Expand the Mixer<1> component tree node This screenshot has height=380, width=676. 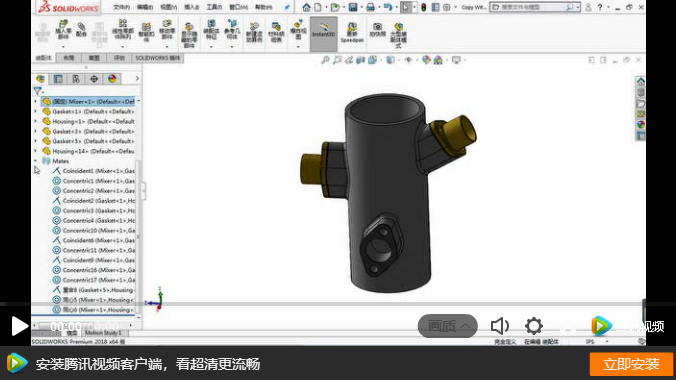(36, 101)
